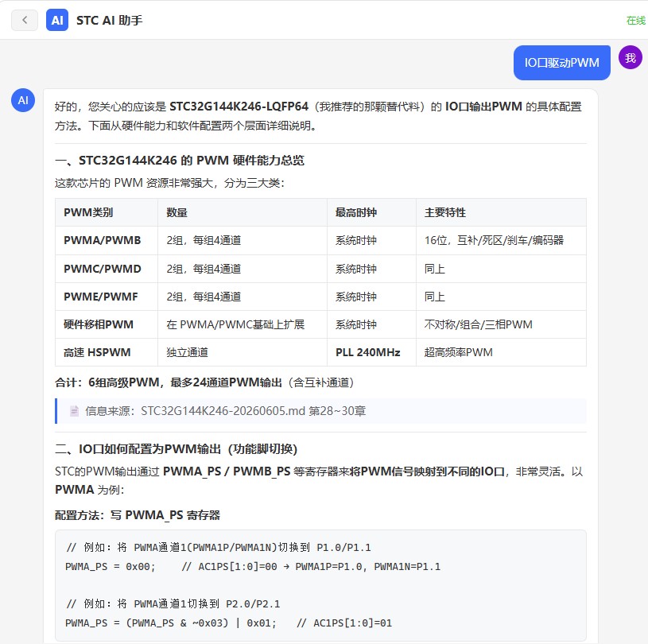The width and height of the screenshot is (648, 644).
Task: Click the 二、IO口如何配置为PWM输出 heading
Action: (176, 449)
